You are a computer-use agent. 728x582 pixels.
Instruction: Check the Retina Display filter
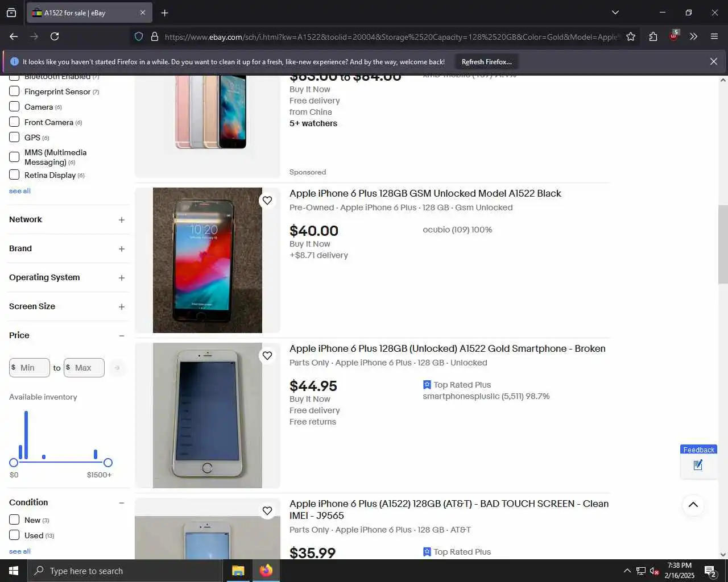(14, 174)
